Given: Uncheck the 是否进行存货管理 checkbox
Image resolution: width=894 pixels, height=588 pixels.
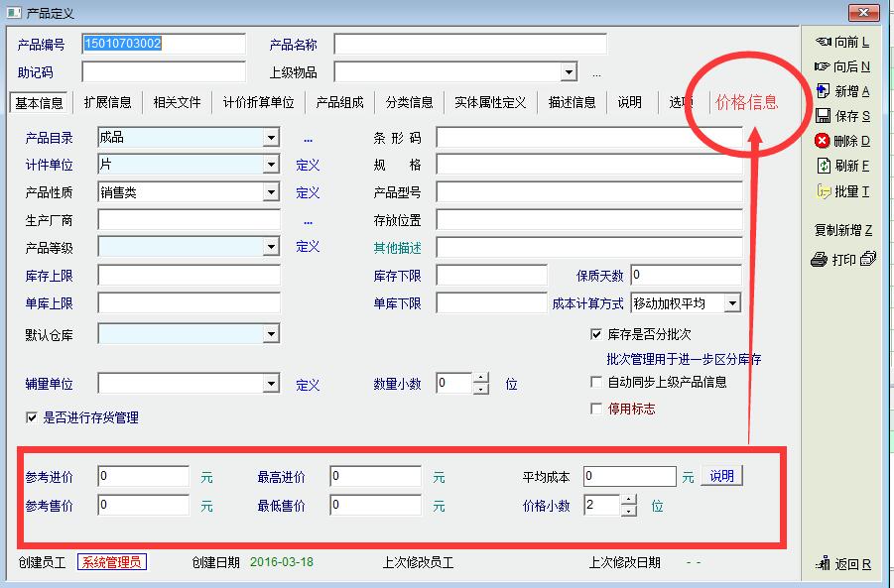Looking at the screenshot, I should click(32, 418).
